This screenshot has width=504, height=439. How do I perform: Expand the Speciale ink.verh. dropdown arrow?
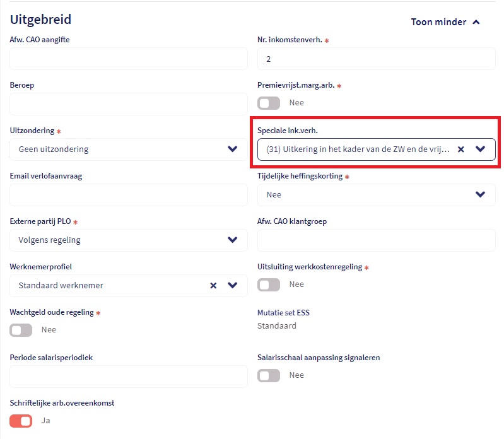pos(481,149)
